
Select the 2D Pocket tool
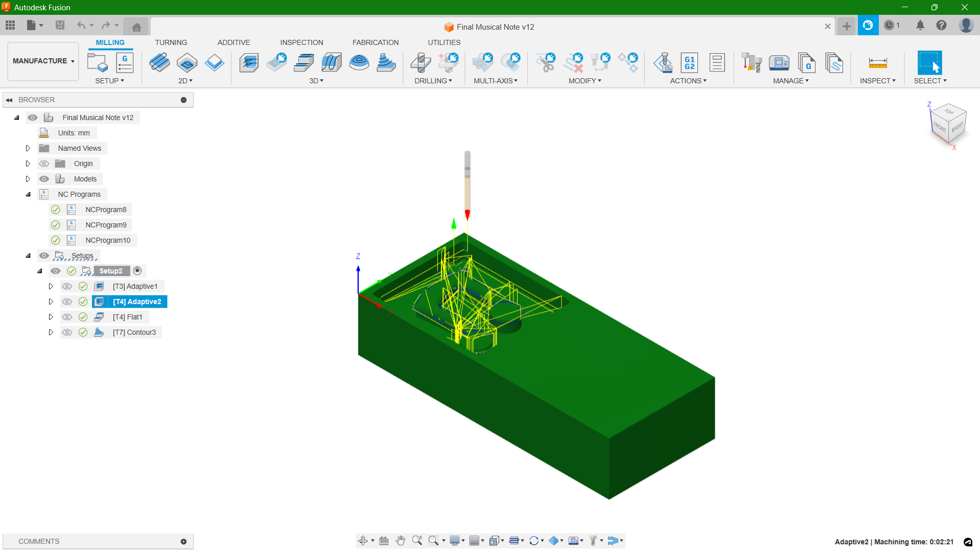(x=187, y=63)
